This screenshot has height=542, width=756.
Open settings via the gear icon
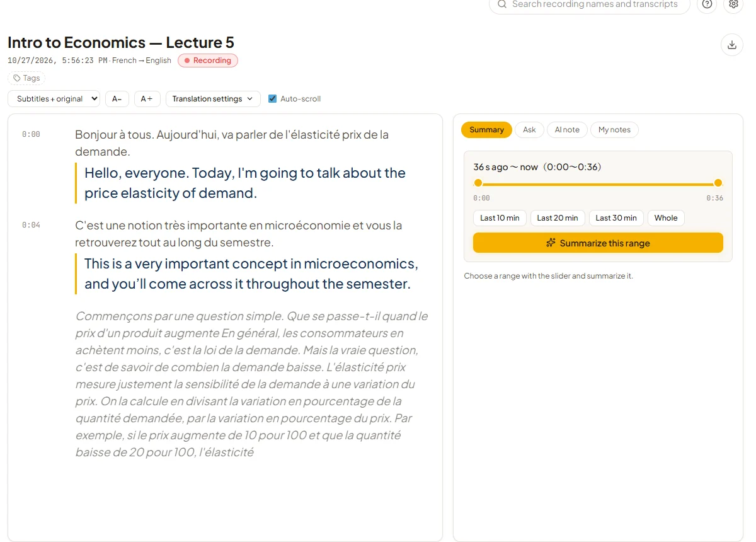(733, 4)
